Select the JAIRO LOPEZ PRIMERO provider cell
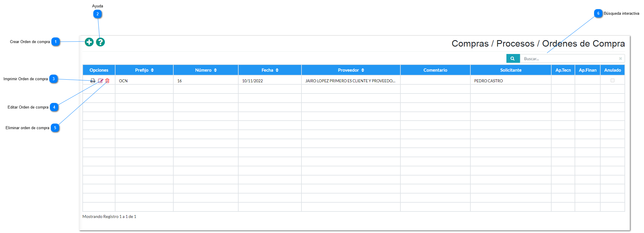Image resolution: width=644 pixels, height=233 pixels. [x=351, y=81]
